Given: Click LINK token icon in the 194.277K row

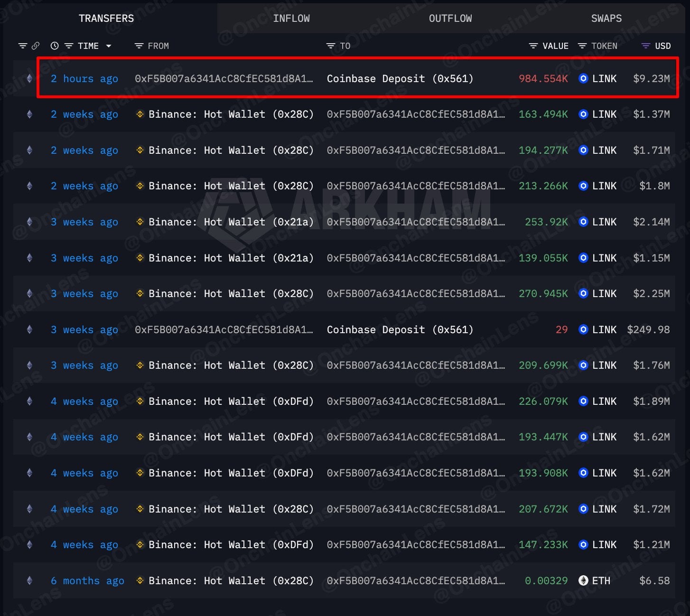Looking at the screenshot, I should pos(584,150).
